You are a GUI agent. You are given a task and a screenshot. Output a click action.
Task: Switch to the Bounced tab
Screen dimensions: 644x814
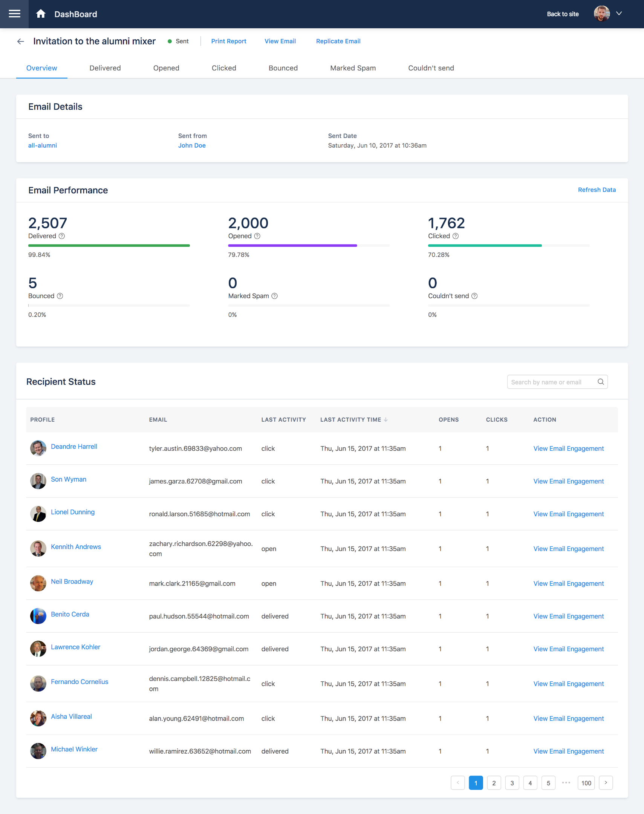(283, 68)
